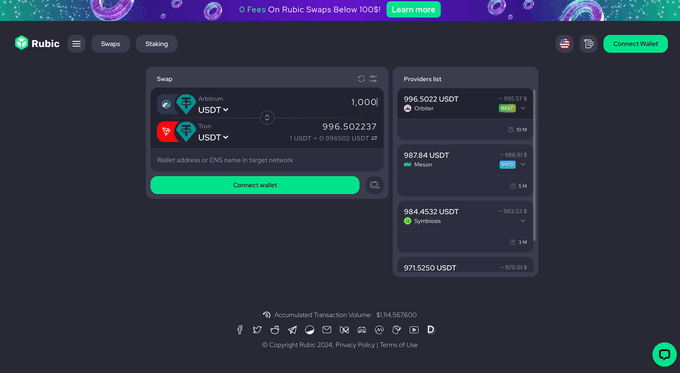Open the Reddit link in the footer
Viewport: 680px width, 373px height.
point(275,330)
